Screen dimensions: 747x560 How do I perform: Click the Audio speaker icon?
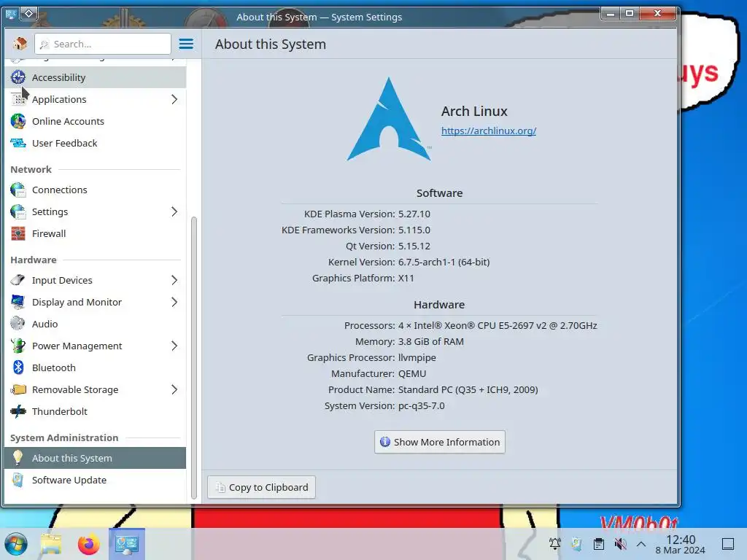pos(18,324)
